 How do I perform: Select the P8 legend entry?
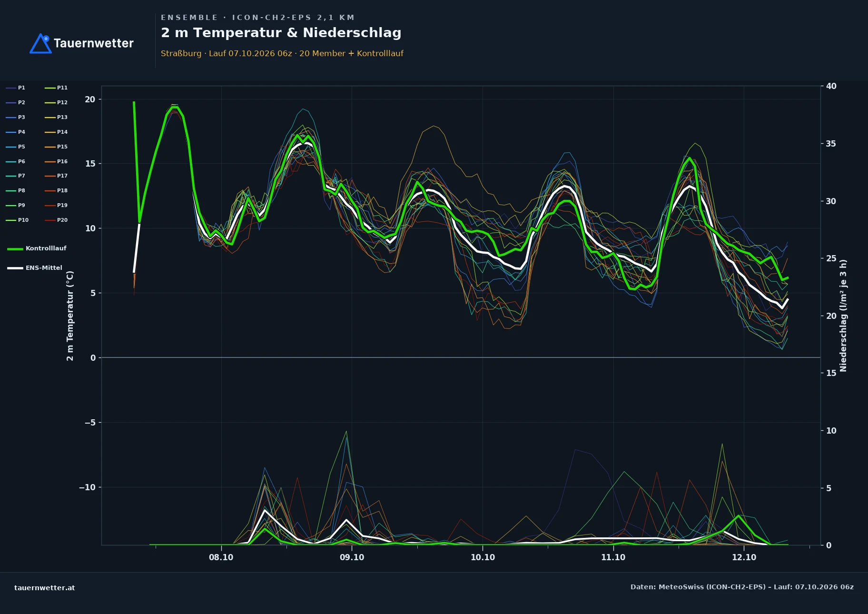(x=16, y=190)
